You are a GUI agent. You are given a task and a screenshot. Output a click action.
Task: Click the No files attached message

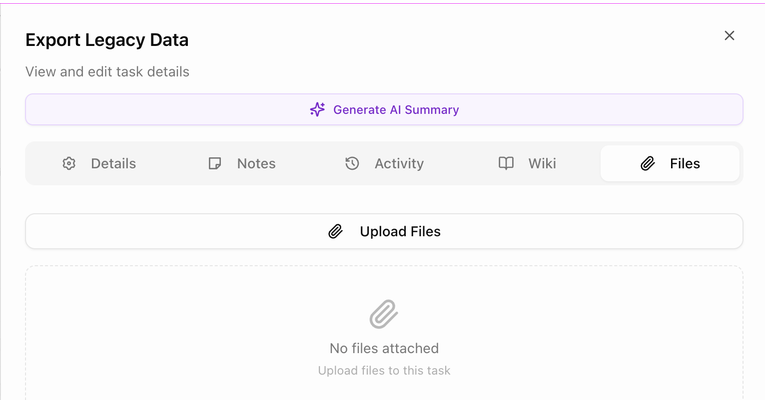click(384, 348)
